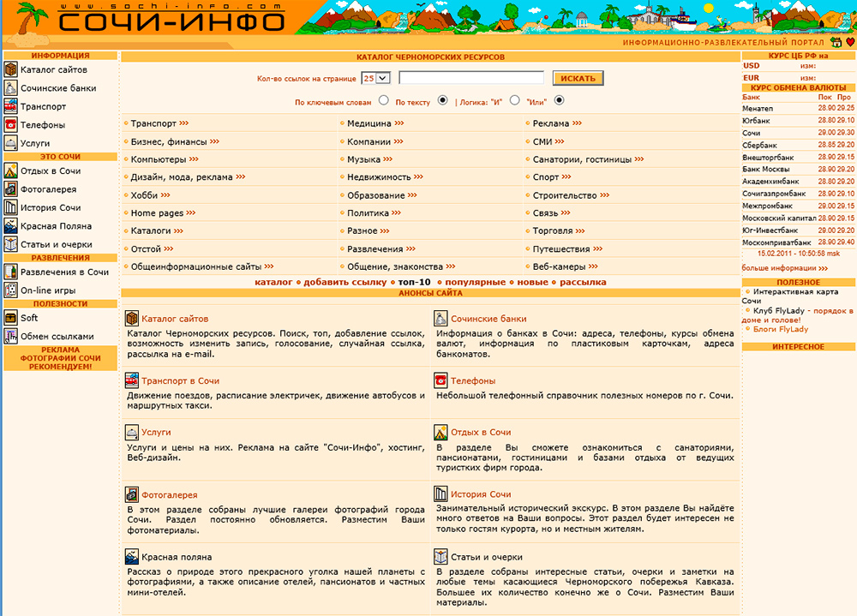Select the По тексту radio button
The width and height of the screenshot is (857, 616).
(443, 100)
